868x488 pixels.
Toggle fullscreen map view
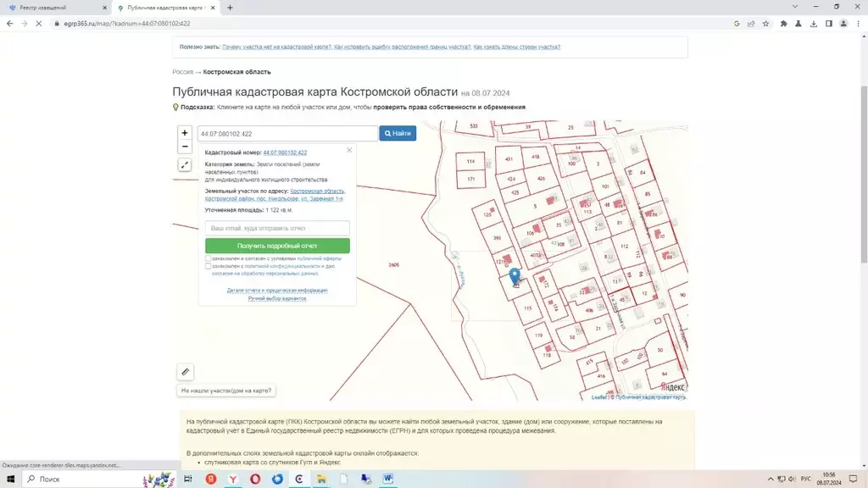[185, 165]
